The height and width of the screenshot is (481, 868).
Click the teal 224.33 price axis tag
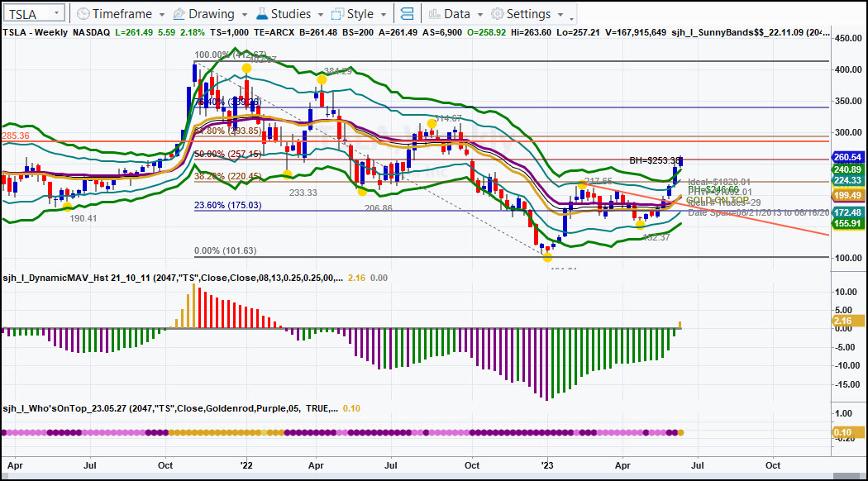pos(847,180)
